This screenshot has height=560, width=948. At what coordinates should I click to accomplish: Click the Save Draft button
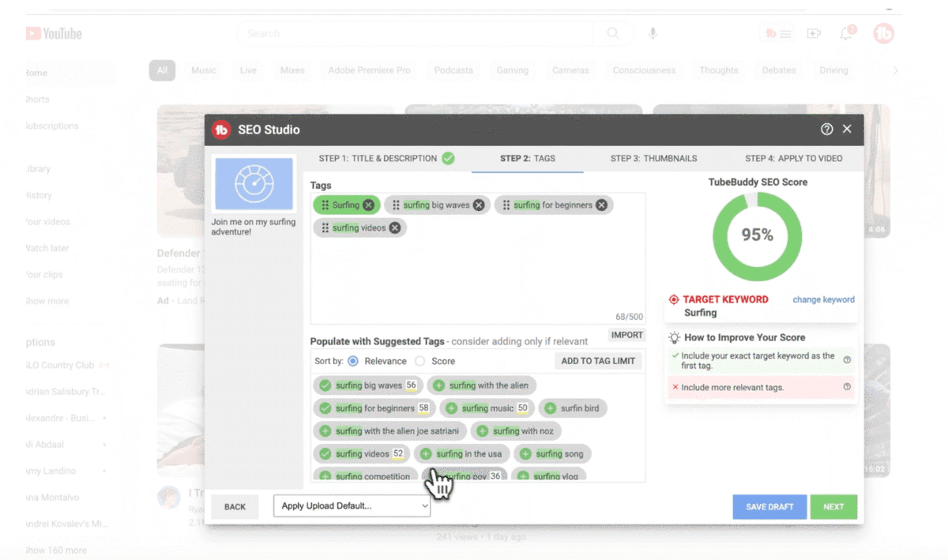pos(769,507)
